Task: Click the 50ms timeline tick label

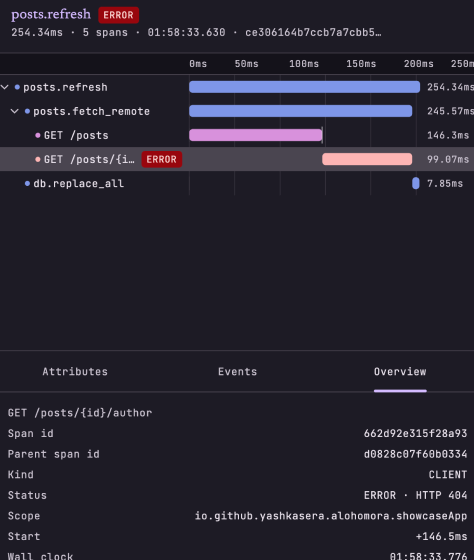Action: tap(246, 64)
